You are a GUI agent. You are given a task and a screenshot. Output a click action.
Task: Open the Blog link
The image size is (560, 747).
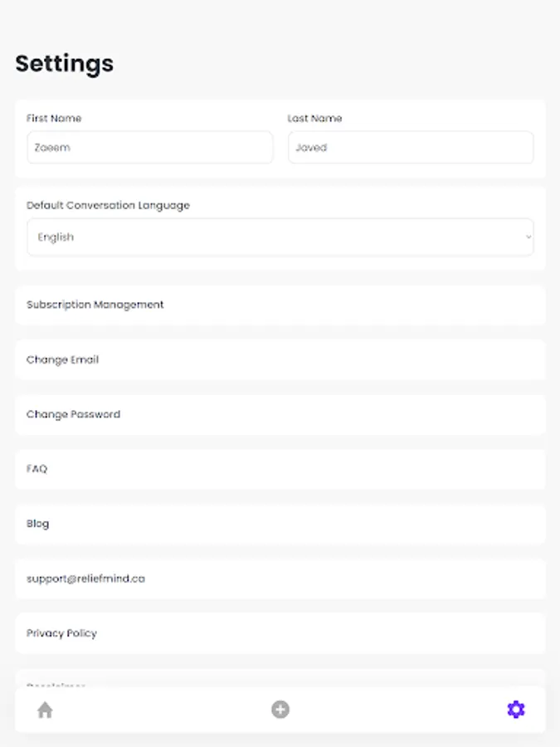tap(280, 524)
